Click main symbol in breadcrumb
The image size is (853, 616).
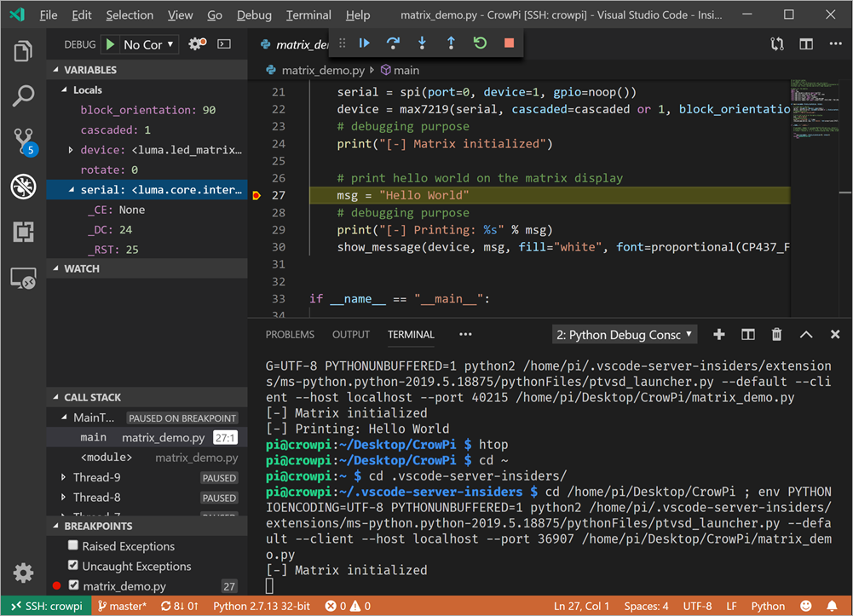click(x=400, y=70)
